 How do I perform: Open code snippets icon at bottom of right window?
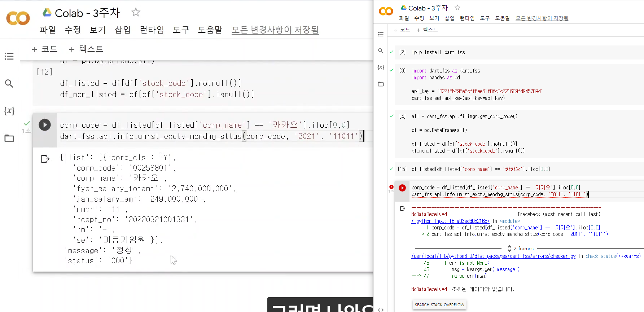(381, 309)
